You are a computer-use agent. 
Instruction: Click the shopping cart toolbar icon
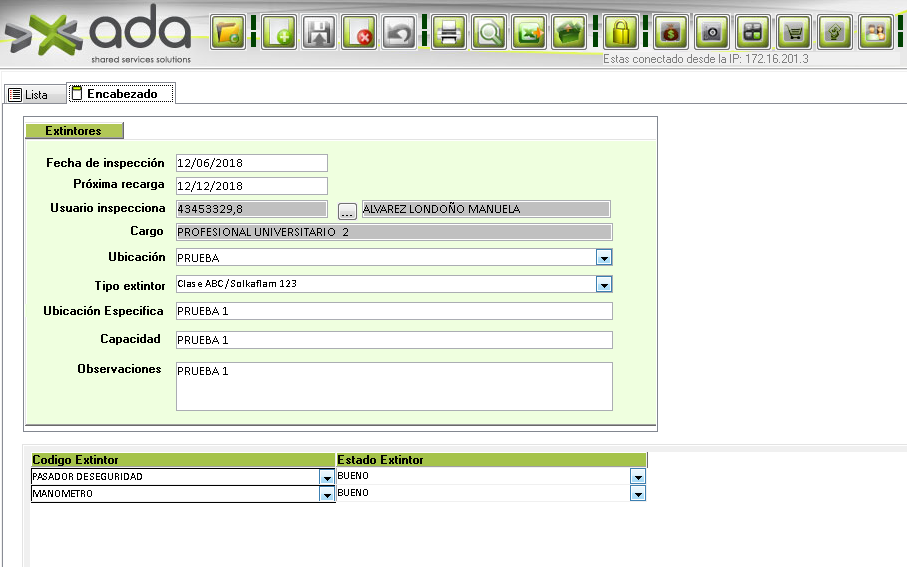(x=794, y=33)
